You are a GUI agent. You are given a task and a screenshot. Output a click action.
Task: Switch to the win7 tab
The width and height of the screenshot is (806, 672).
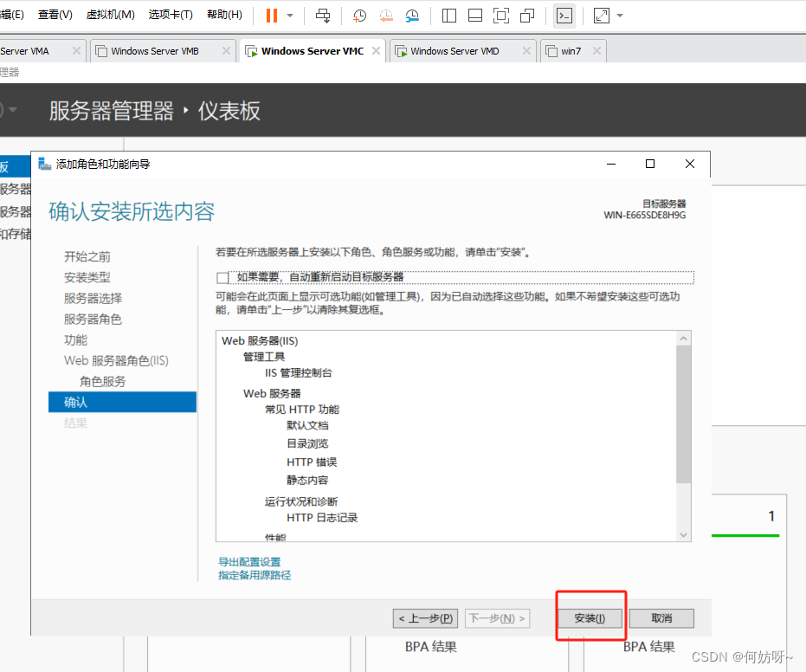[571, 51]
